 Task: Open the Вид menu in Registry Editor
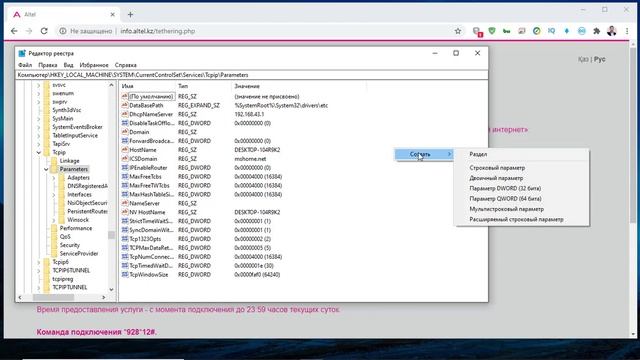[x=68, y=65]
